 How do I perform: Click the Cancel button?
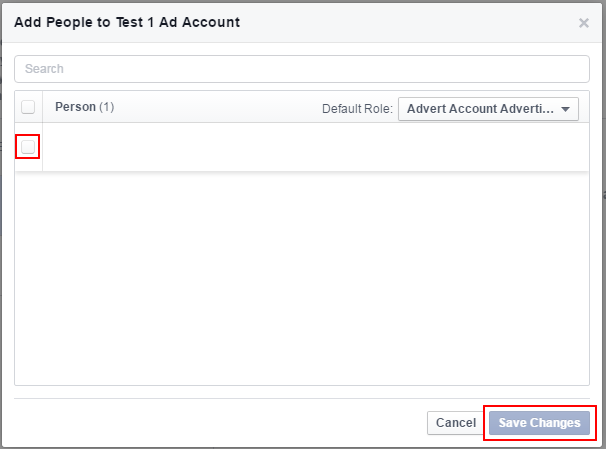(x=456, y=423)
